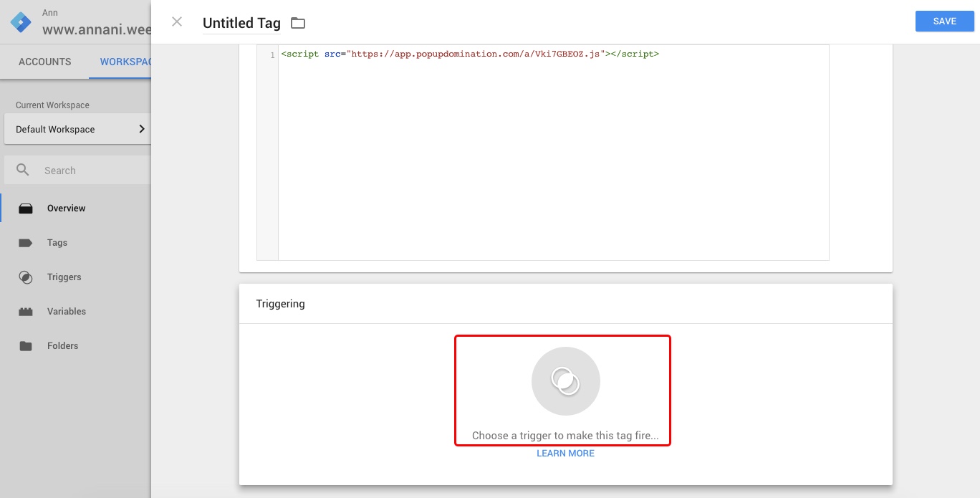
Task: Click the SAVE button
Action: tap(944, 21)
